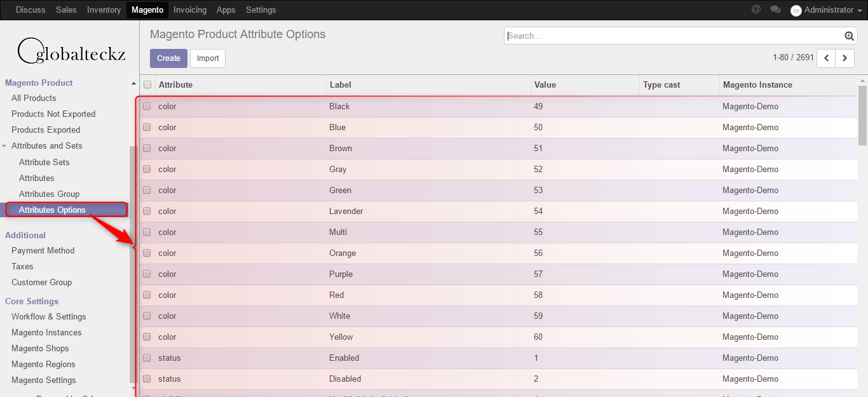Tick the checkbox for the Blue row
Screen dimensions: 868x397
[x=147, y=127]
